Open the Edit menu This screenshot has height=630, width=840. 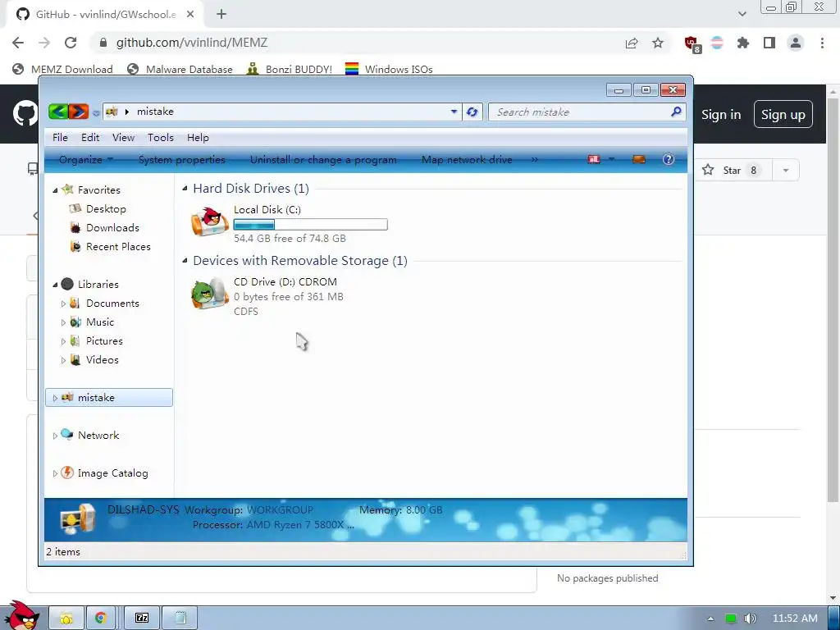coord(90,138)
